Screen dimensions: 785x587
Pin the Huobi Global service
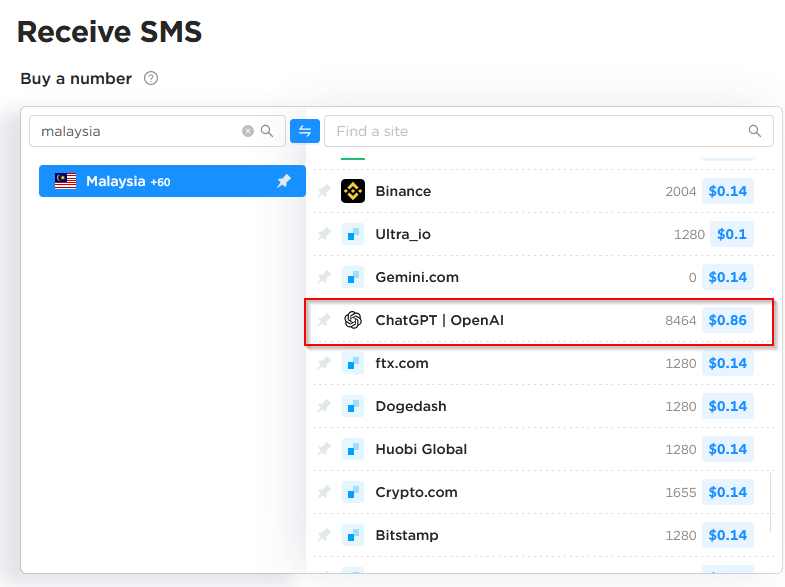[324, 449]
